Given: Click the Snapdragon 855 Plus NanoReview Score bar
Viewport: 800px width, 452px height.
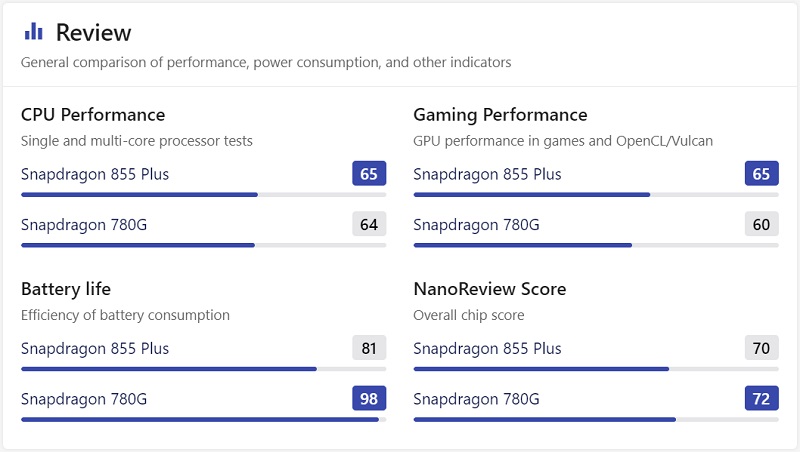Looking at the screenshot, I should click(x=595, y=369).
